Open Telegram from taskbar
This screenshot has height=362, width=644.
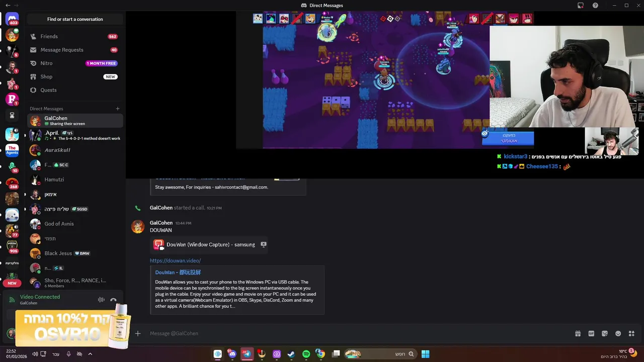click(x=247, y=354)
